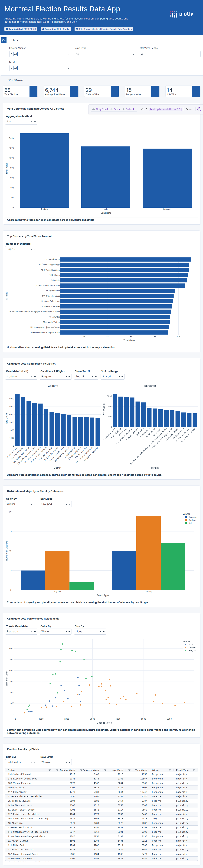
Task: Toggle the Filters panel sliders icon
Action: 4,40
